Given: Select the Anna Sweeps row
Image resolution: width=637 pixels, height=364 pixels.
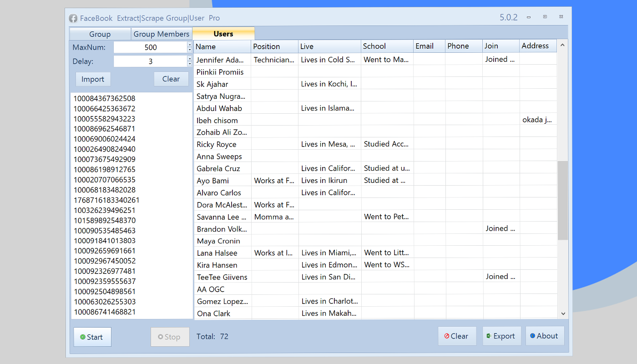Looking at the screenshot, I should [x=375, y=157].
